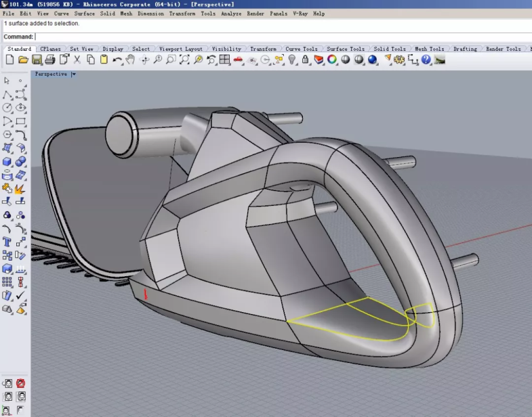Toggle the lock objects padlock icon

point(305,60)
